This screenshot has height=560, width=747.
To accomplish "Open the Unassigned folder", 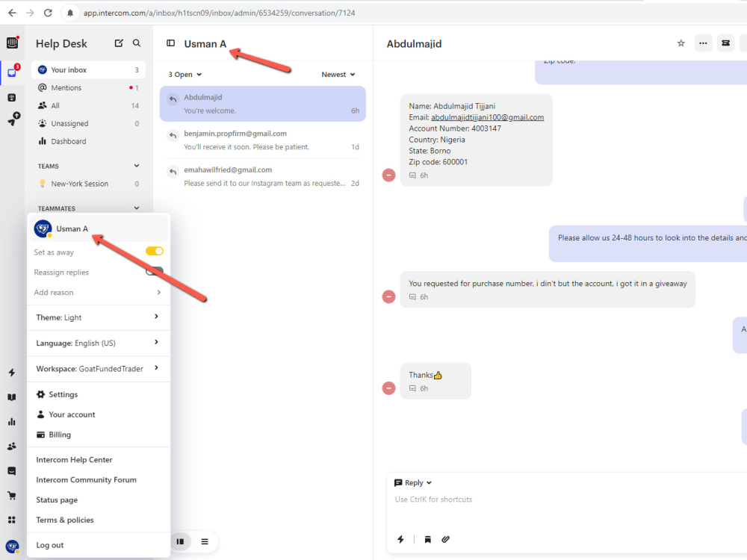I will [x=89, y=123].
